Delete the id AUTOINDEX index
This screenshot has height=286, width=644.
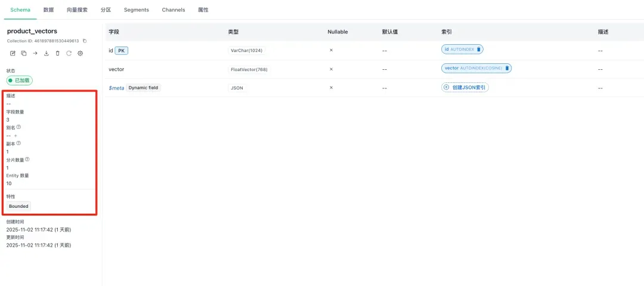pyautogui.click(x=479, y=50)
